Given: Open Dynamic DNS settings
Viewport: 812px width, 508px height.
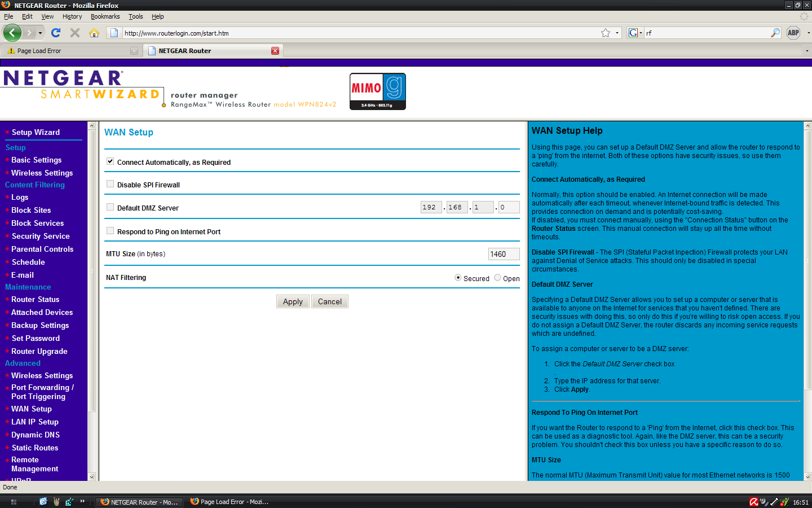Looking at the screenshot, I should point(36,435).
